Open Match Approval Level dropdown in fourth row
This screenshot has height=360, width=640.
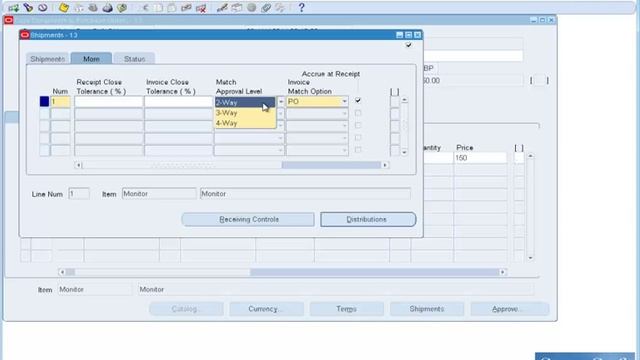coord(280,138)
